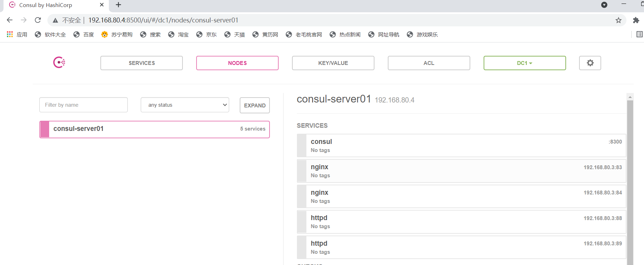Click the EXPAND button
This screenshot has width=644, height=265.
(255, 105)
